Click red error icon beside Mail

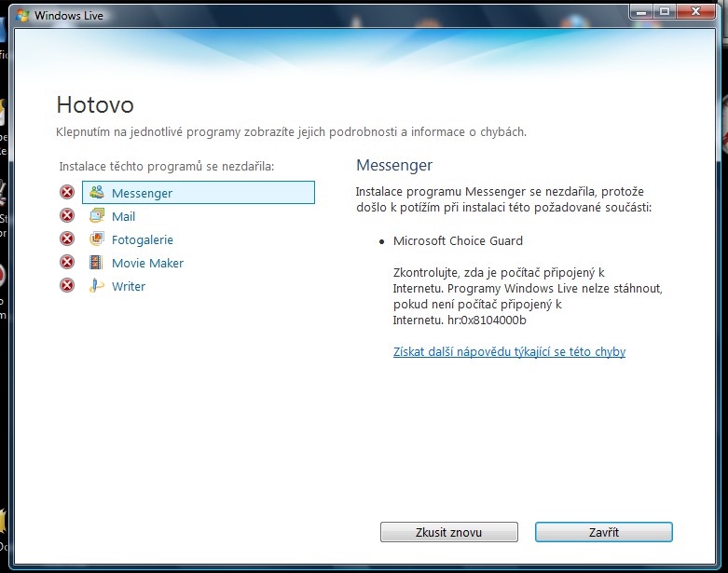[x=67, y=215]
